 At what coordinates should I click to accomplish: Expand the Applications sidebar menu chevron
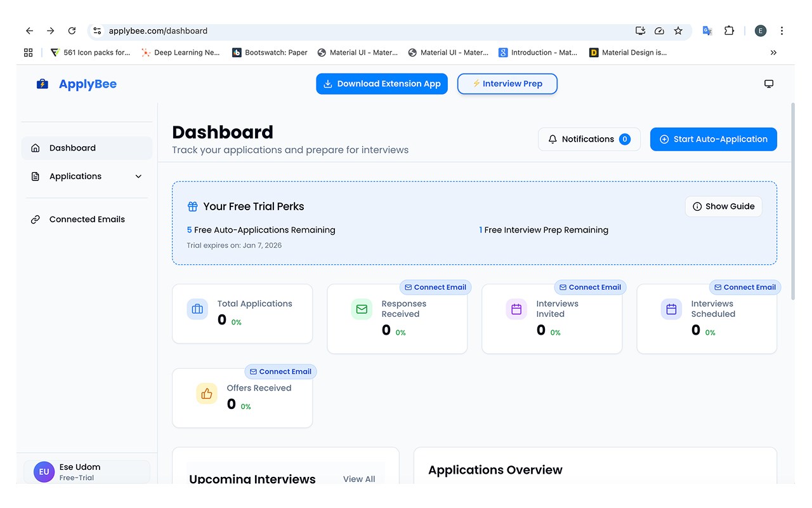coord(138,177)
